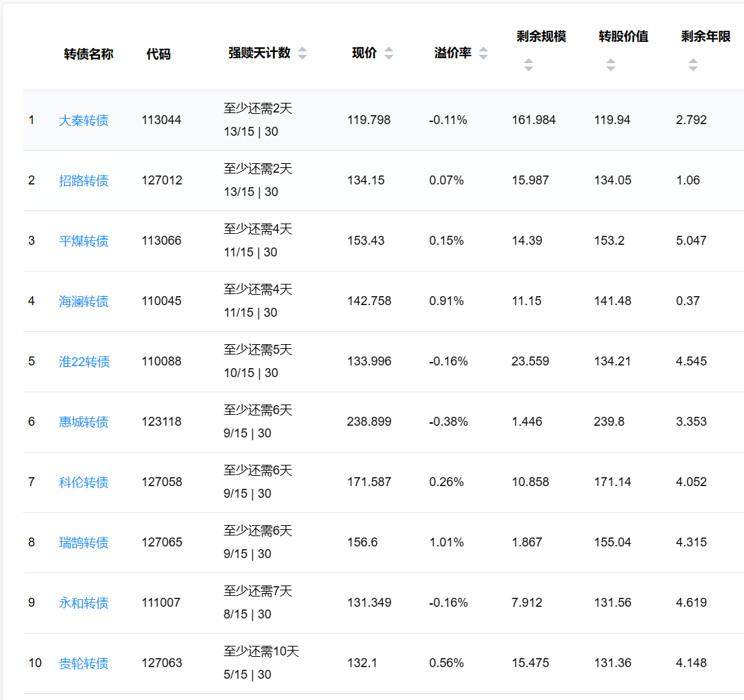Click the 转债名称 column header
This screenshot has width=744, height=700.
point(88,54)
